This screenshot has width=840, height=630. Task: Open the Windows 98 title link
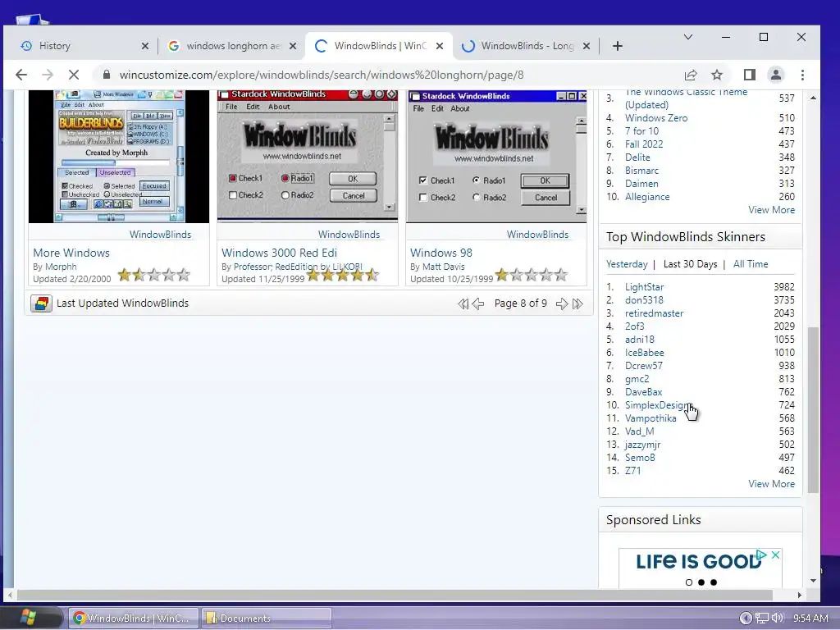pos(441,253)
